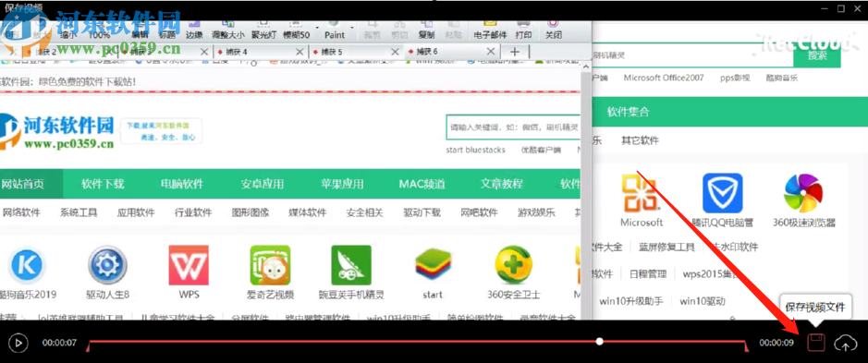Open the Paint dropdown arrow
This screenshot has width=868, height=363.
point(352,27)
